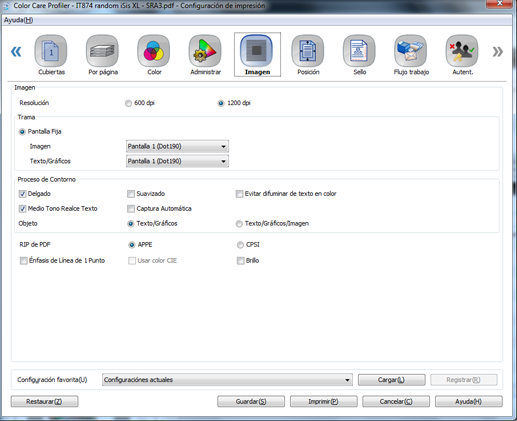Image resolution: width=517 pixels, height=421 pixels.
Task: Click the Cargar(L) button
Action: 391,380
